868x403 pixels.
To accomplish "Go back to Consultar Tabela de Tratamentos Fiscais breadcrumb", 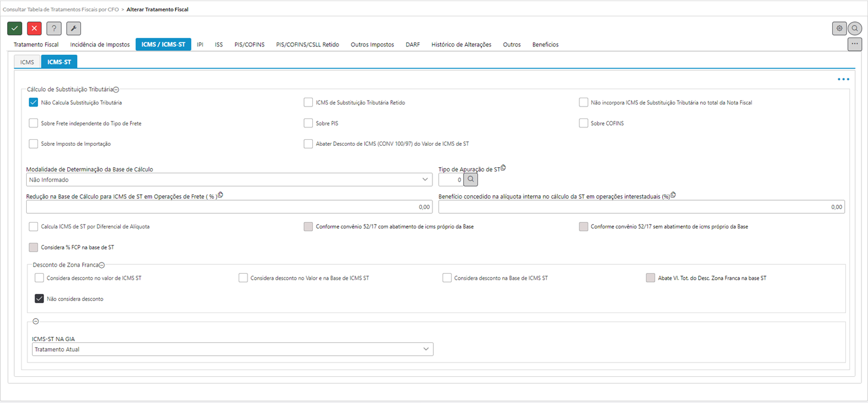I will pyautogui.click(x=61, y=10).
